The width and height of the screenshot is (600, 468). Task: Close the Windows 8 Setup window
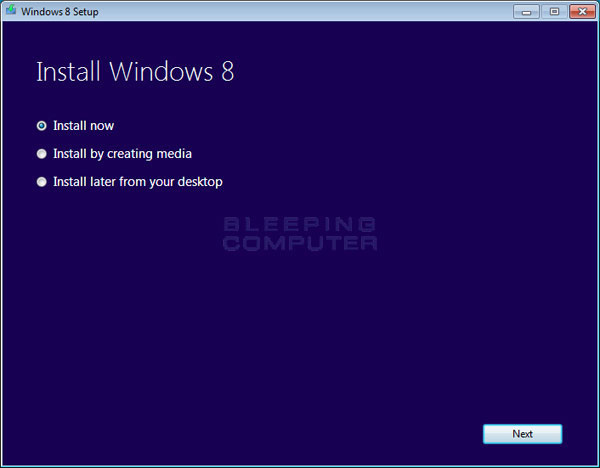(582, 11)
